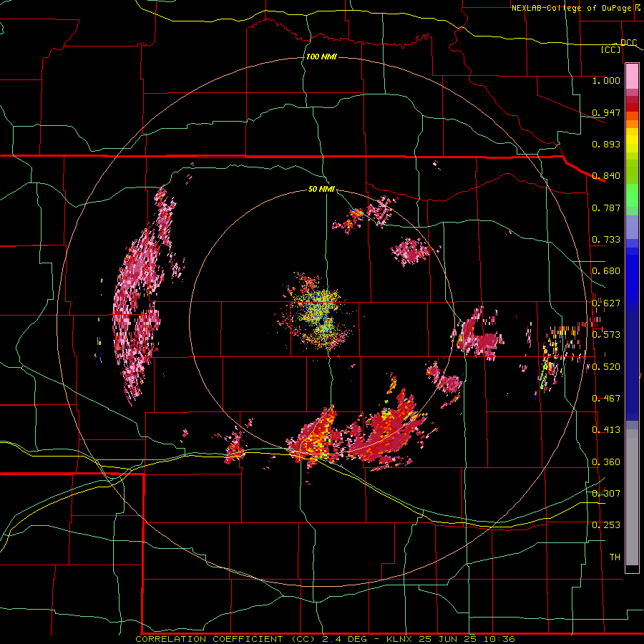Select the 0.413 legend value
Image resolution: width=644 pixels, height=644 pixels.
[x=606, y=430]
